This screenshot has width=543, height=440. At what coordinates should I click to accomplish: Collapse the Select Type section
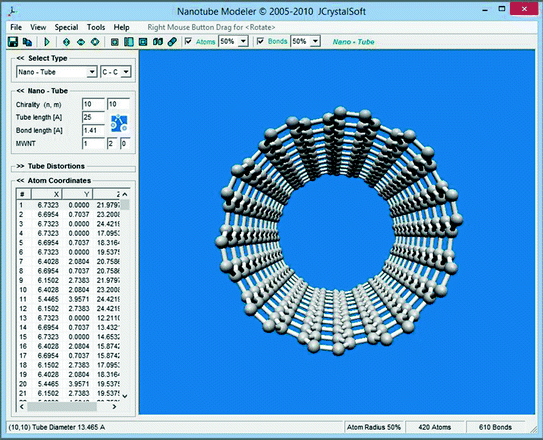(20, 58)
